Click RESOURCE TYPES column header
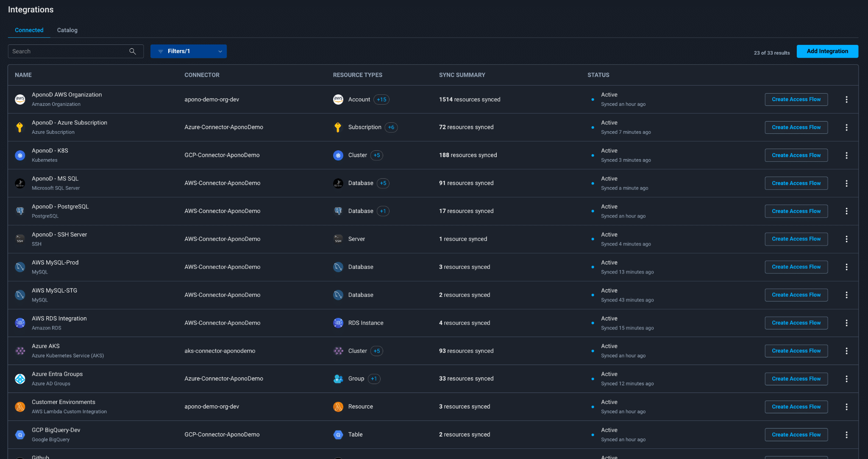Screen dimensions: 868x459 (357, 75)
